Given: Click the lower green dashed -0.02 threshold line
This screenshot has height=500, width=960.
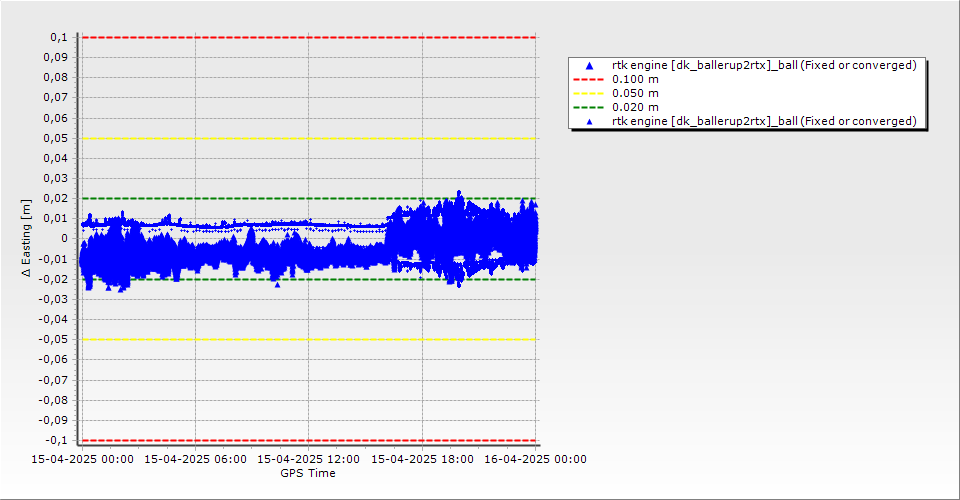Looking at the screenshot, I should [x=309, y=279].
